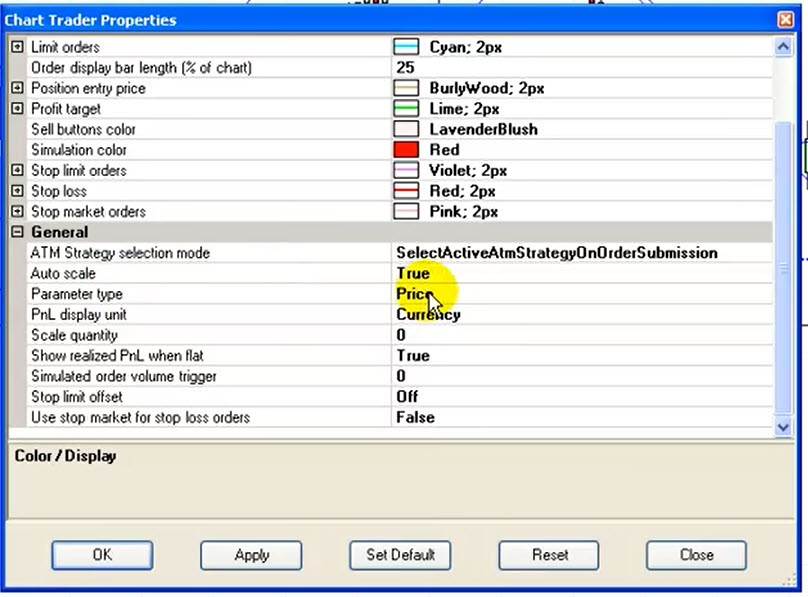Toggle Use stop market for stop loss orders

pos(582,417)
